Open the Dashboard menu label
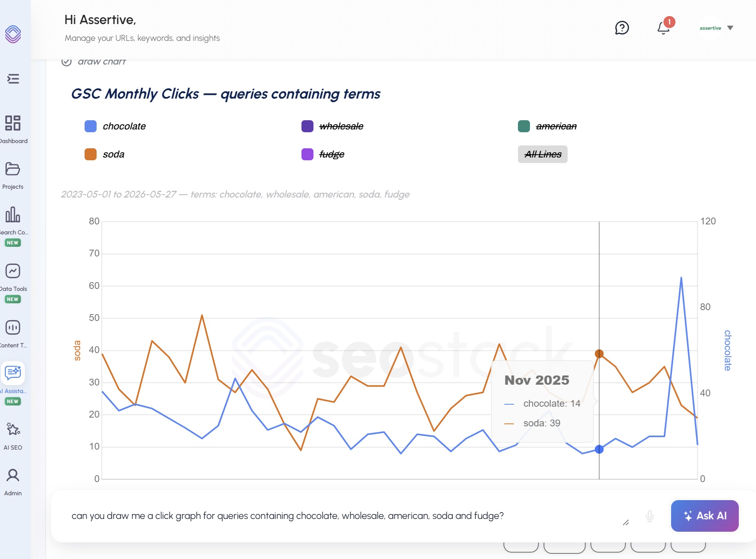Image resolution: width=756 pixels, height=559 pixels. pos(13,141)
